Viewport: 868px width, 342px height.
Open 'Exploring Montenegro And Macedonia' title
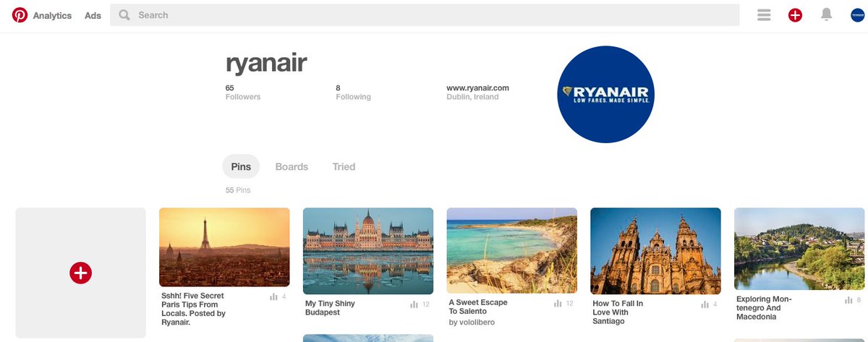pos(764,308)
